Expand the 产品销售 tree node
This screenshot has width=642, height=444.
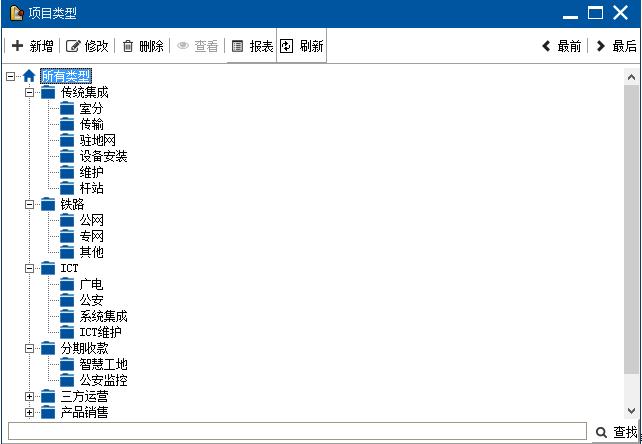tap(29, 412)
